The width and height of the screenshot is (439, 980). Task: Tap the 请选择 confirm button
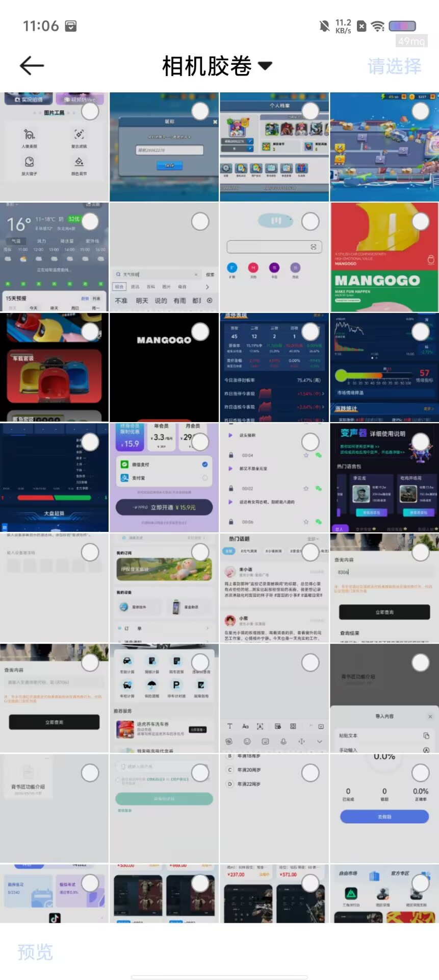tap(394, 66)
